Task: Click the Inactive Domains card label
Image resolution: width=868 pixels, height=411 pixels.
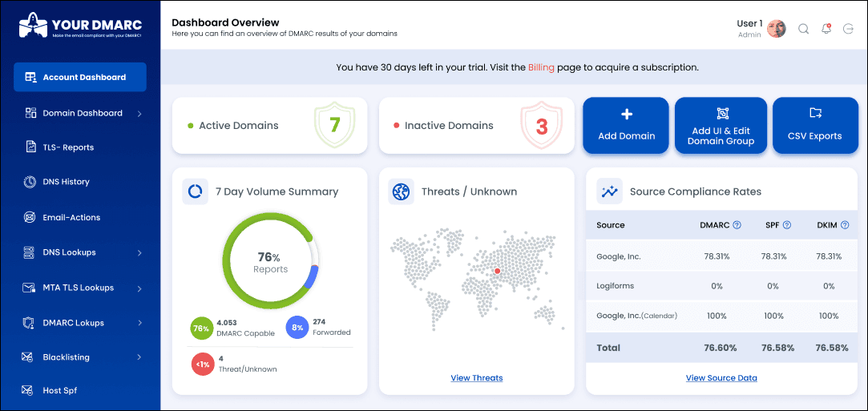Action: [449, 126]
